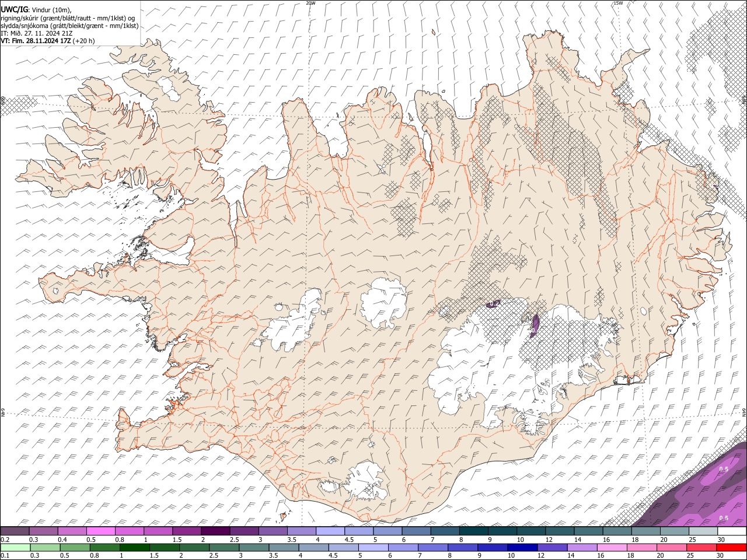Click the '0.2' label under the snow scale

tap(5, 540)
